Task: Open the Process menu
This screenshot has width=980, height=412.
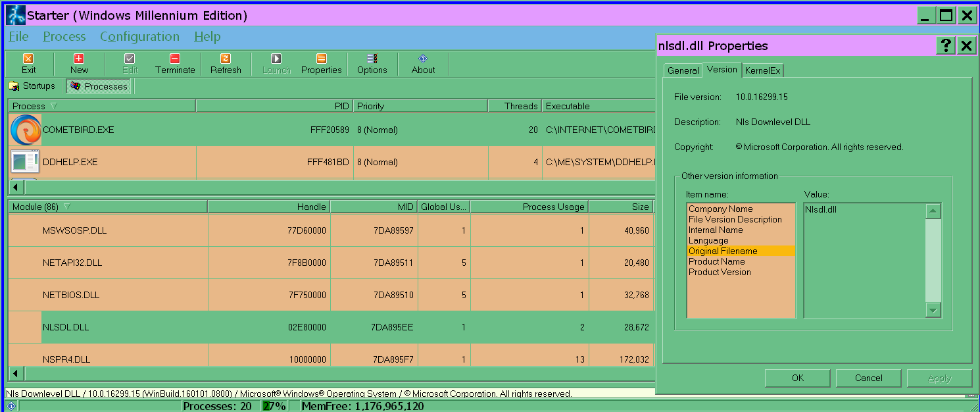Action: (64, 37)
